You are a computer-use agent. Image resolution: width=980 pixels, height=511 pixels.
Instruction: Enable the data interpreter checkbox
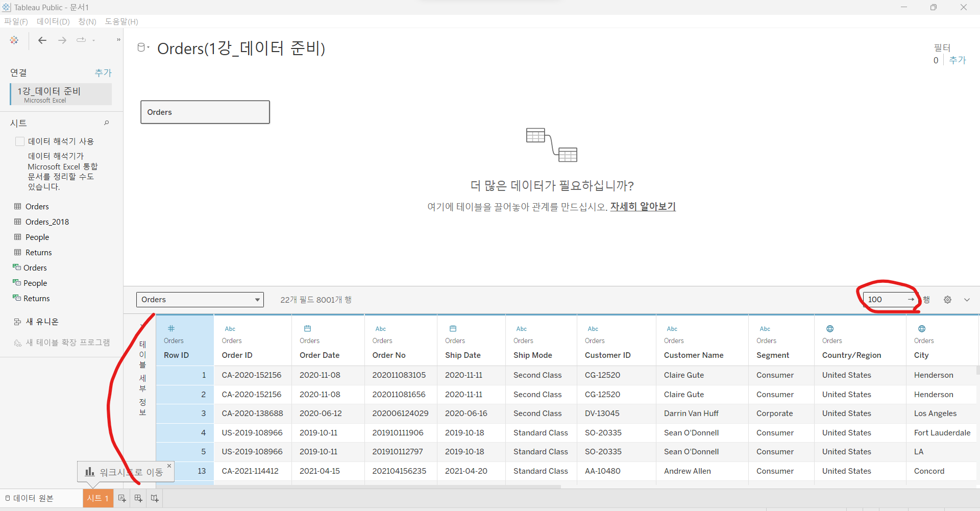click(x=20, y=141)
